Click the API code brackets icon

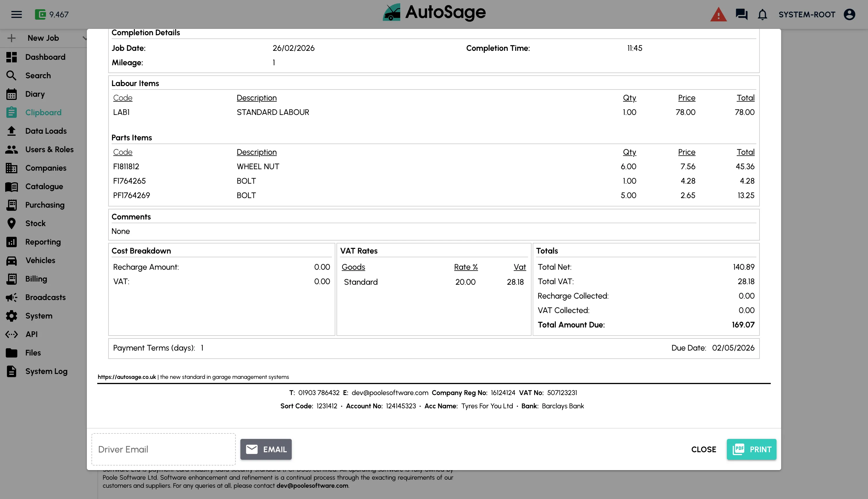point(12,334)
